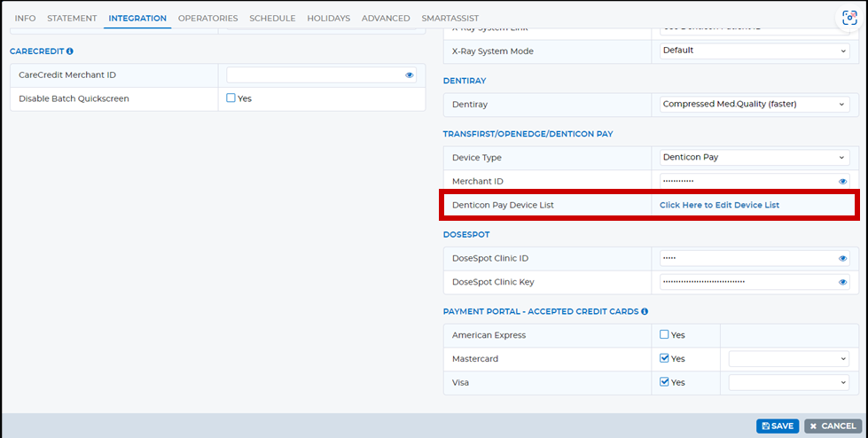Click the Payment Portal info icon

tap(645, 311)
